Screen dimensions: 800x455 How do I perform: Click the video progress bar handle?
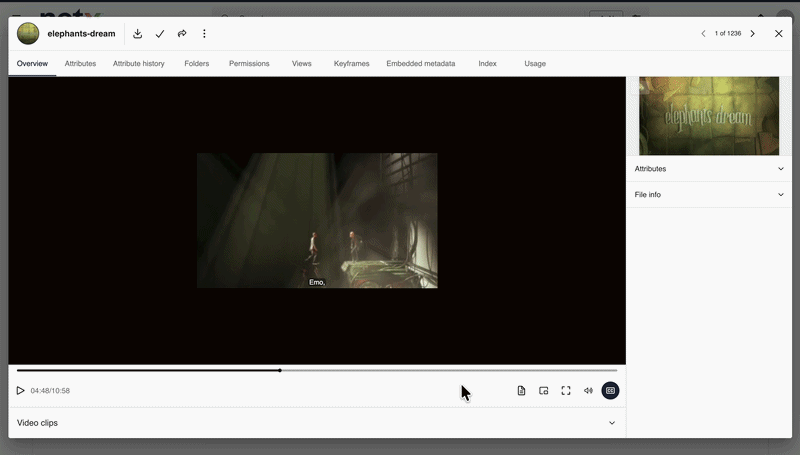click(x=280, y=370)
